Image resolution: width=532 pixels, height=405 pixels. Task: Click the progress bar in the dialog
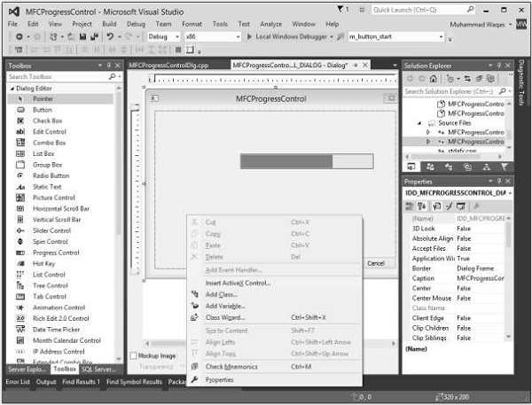point(307,160)
